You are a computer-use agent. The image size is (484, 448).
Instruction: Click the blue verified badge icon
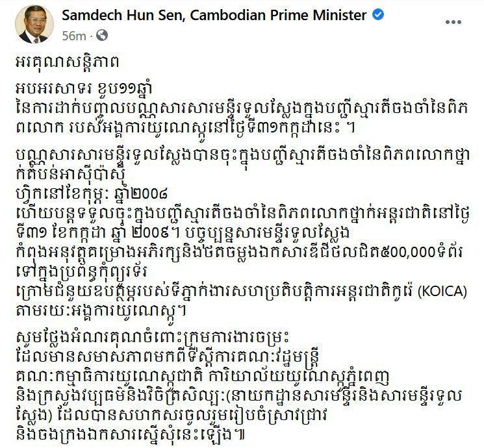(x=378, y=14)
